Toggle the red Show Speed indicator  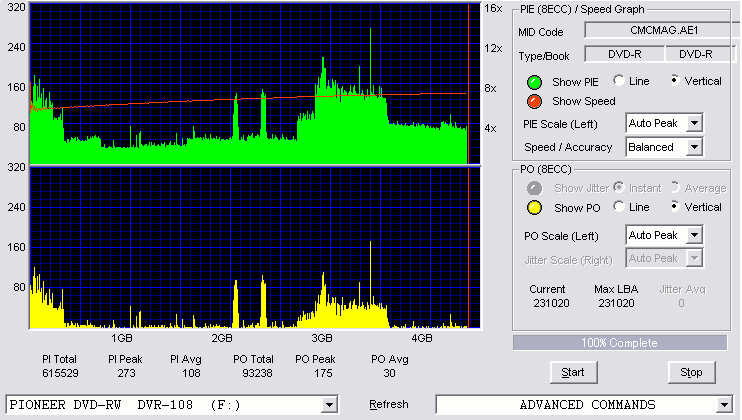click(534, 101)
